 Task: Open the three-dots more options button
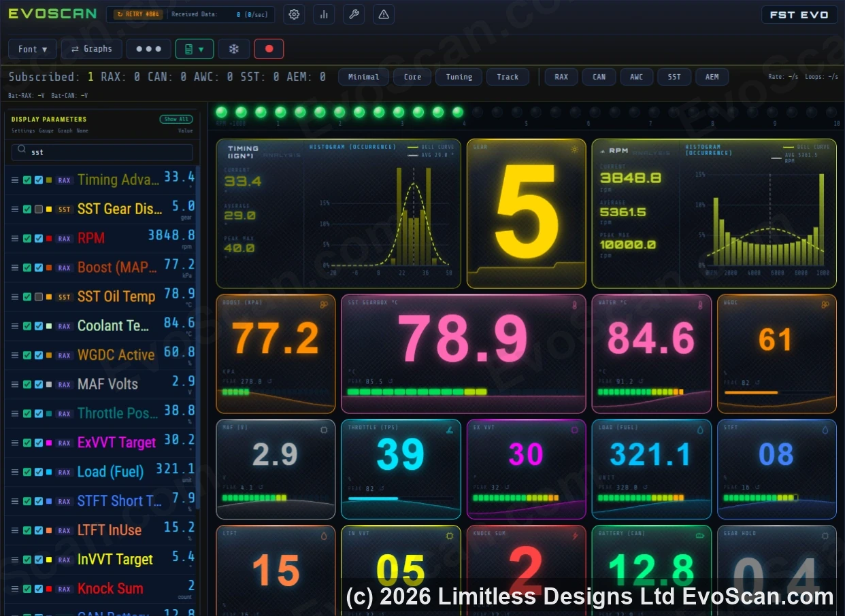click(x=149, y=49)
